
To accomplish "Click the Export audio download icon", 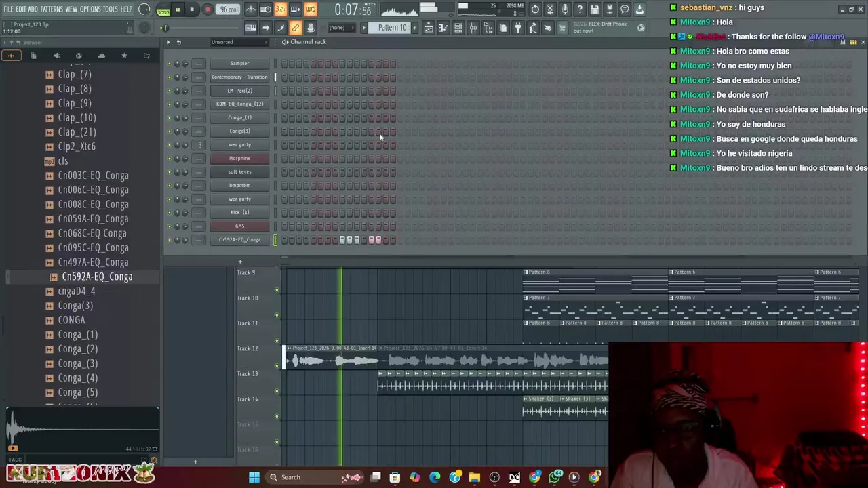I will (639, 9).
